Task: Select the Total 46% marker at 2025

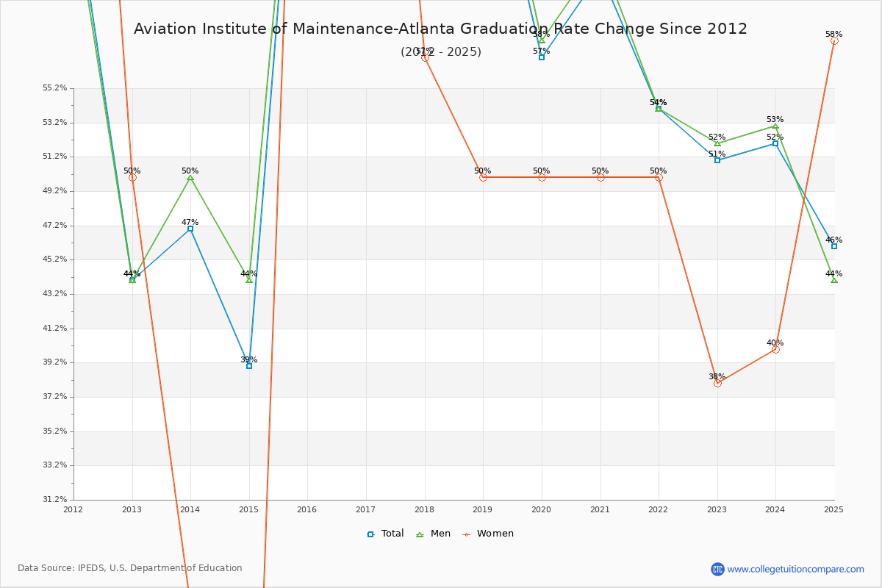Action: (x=834, y=246)
